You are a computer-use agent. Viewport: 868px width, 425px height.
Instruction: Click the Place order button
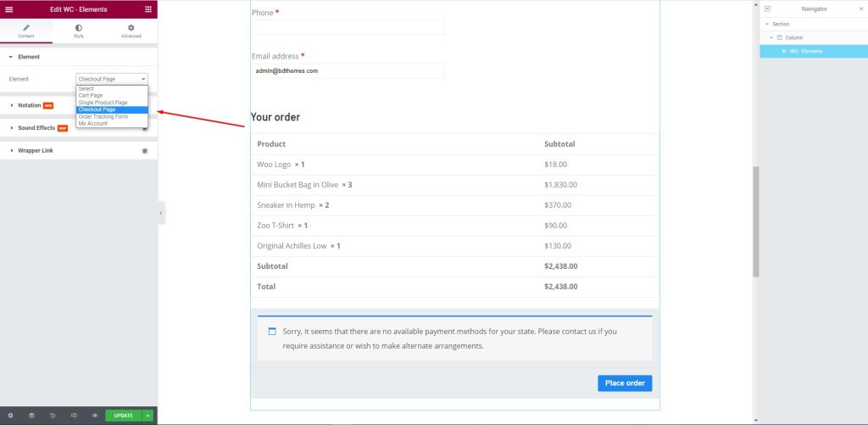624,383
